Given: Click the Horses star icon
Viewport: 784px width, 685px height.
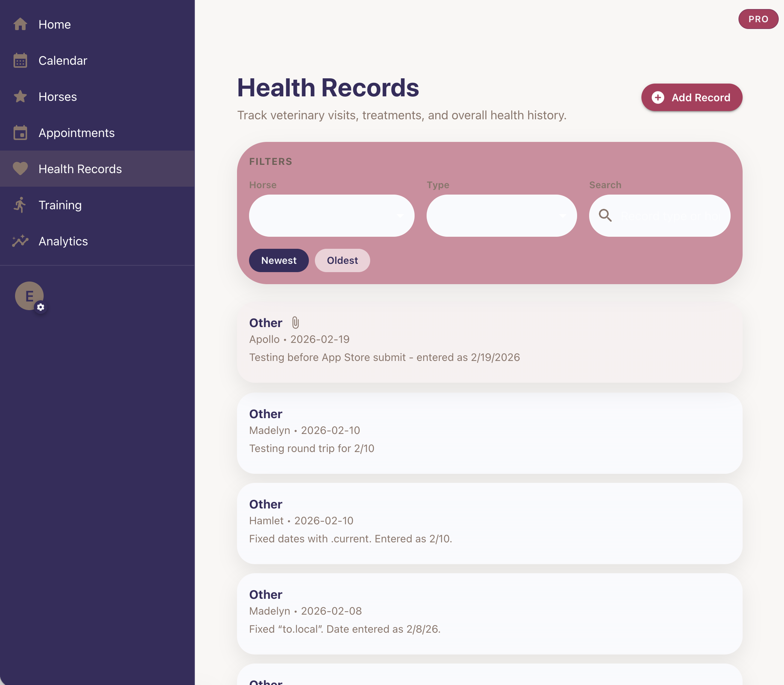Looking at the screenshot, I should click(20, 97).
